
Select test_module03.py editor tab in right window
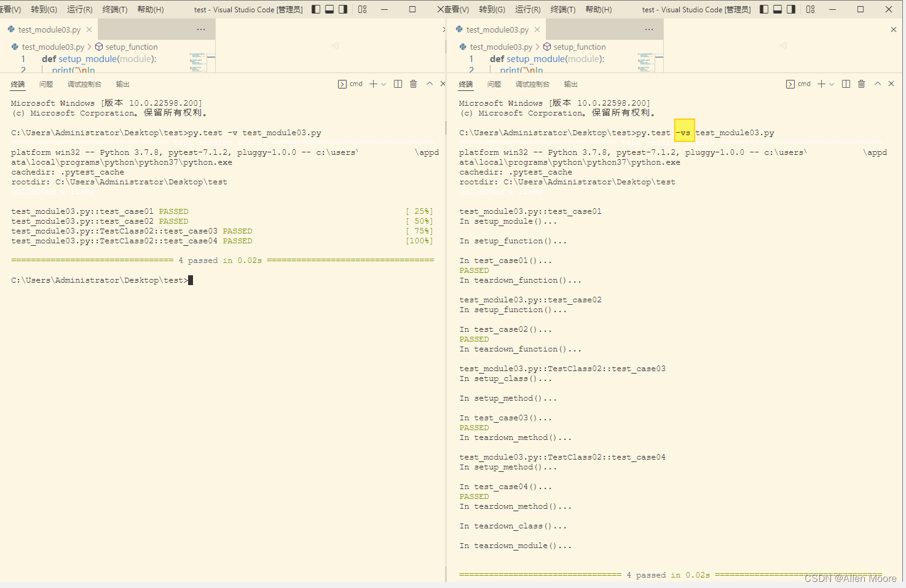497,29
